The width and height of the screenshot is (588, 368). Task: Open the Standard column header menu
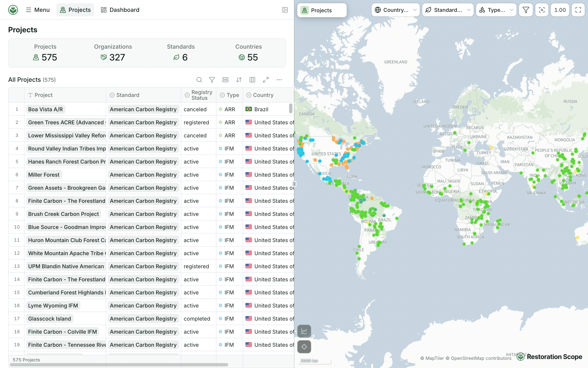(x=143, y=95)
